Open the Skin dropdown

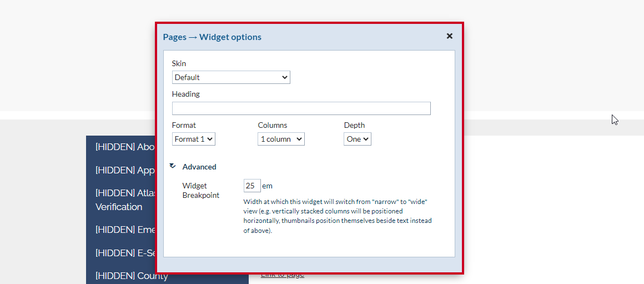pos(231,77)
